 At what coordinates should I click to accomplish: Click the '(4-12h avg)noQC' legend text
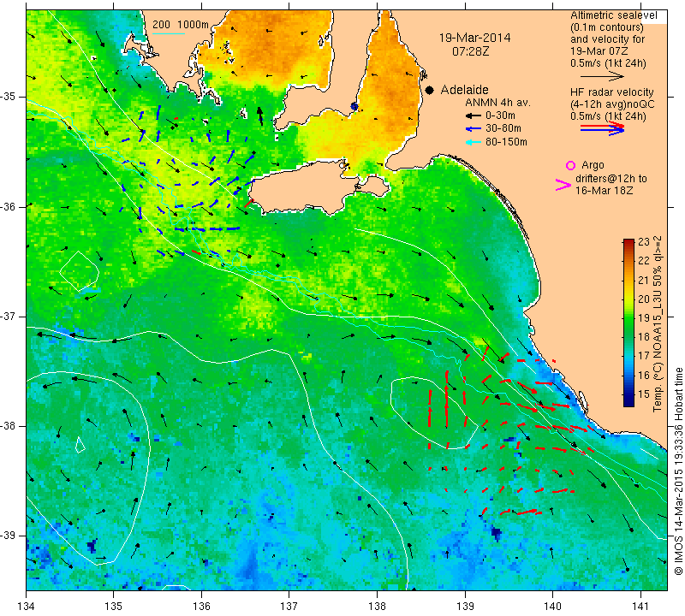coord(612,104)
